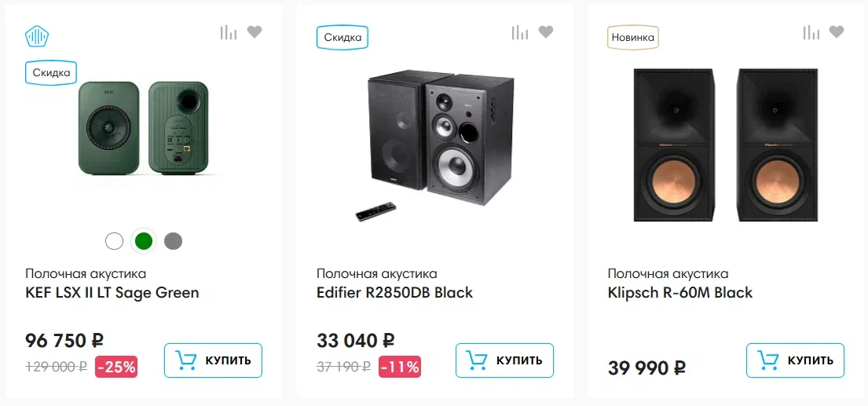
Task: Open the KEF LSX II LT Sage Green title
Action: 112,293
